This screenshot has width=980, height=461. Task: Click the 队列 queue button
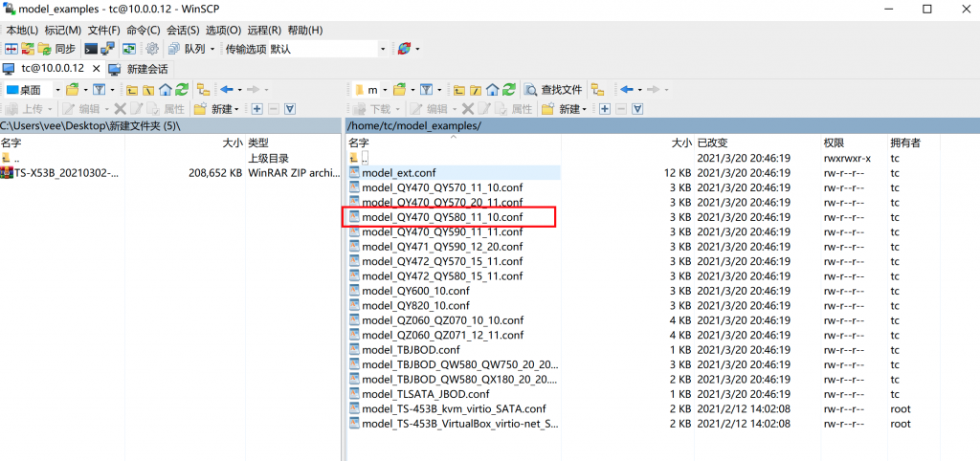187,49
